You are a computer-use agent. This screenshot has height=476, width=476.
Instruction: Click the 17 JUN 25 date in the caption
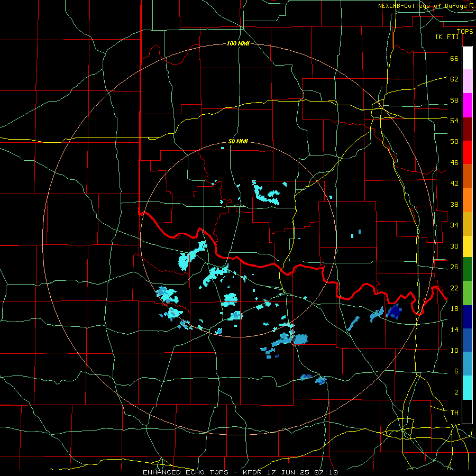(x=288, y=472)
